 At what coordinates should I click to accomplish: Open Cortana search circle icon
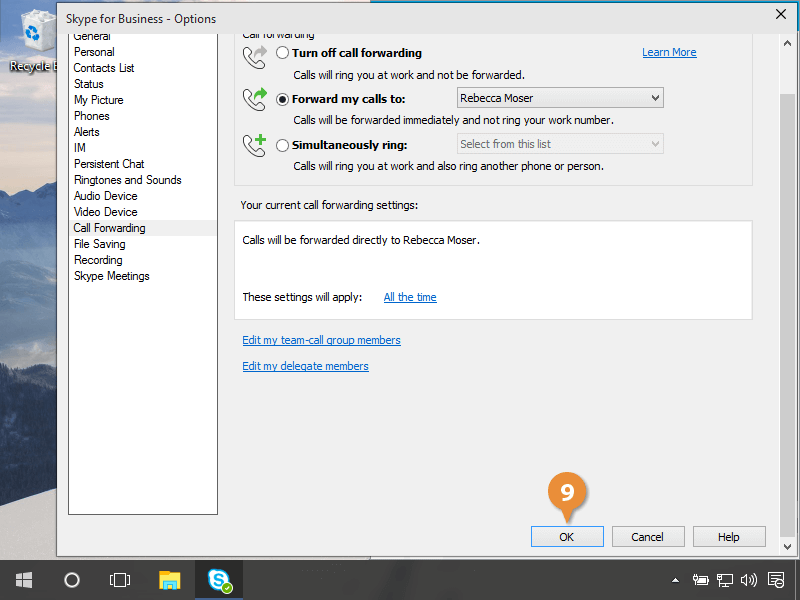click(x=72, y=580)
